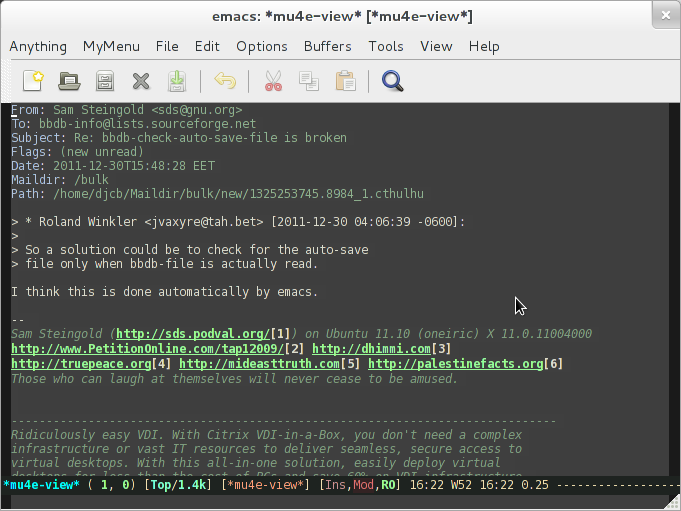Viewport: 681px width, 511px height.
Task: Click the Save buffer green arrow icon
Action: (x=176, y=81)
